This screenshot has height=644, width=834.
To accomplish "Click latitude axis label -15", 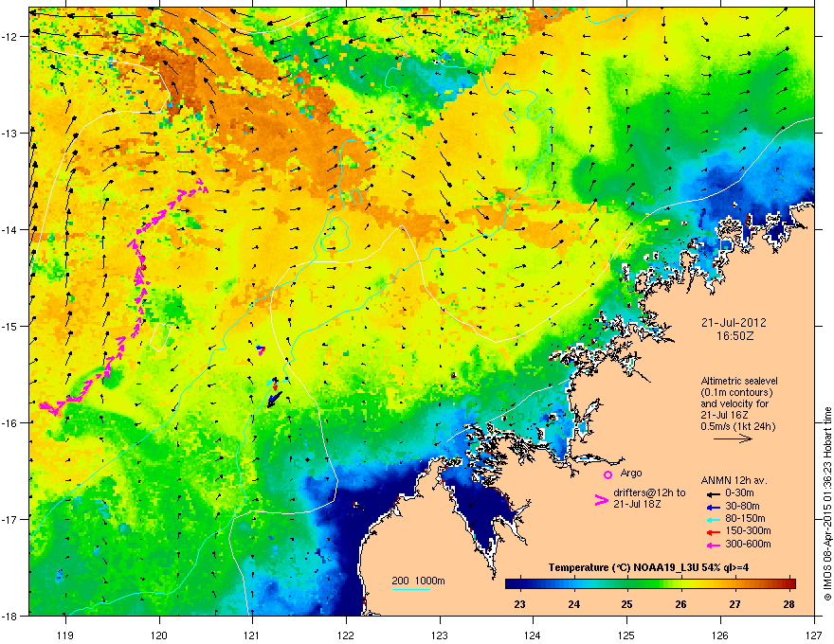I will (x=10, y=326).
